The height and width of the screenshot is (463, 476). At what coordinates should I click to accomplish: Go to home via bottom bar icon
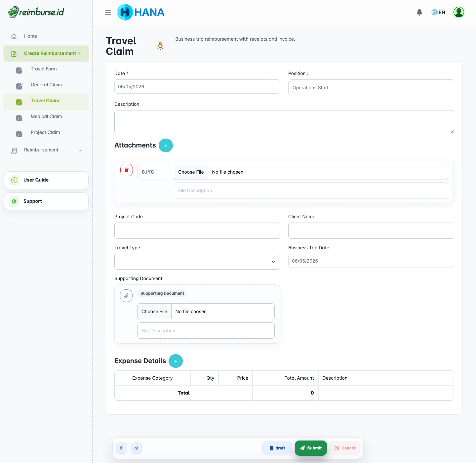point(136,448)
